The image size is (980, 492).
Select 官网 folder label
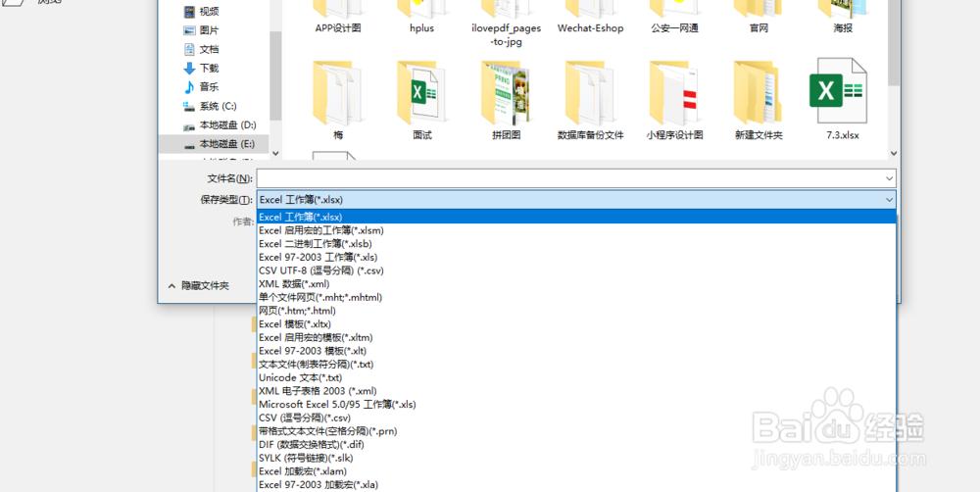click(759, 28)
